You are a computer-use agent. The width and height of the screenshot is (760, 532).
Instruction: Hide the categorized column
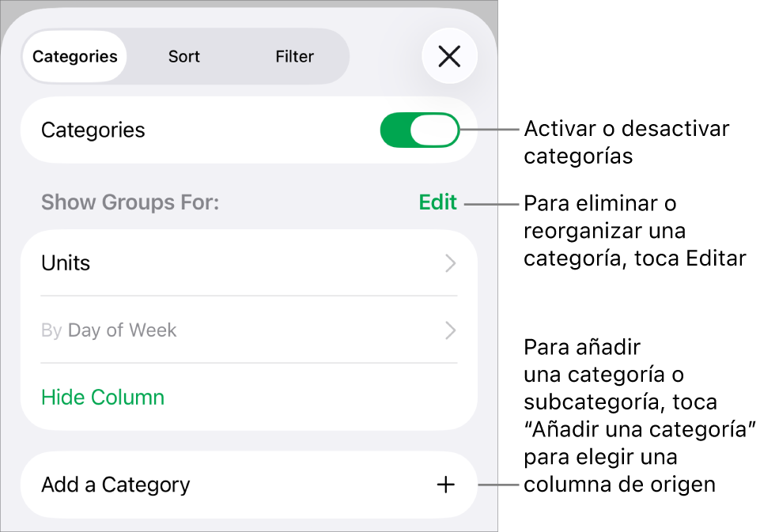pyautogui.click(x=102, y=397)
